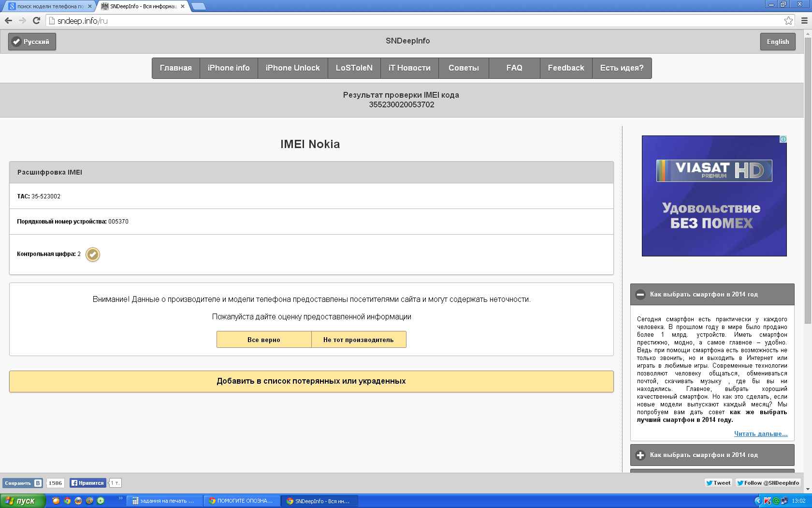The height and width of the screenshot is (508, 812).
Task: Launch the green @ agent quick launch icon
Action: coord(101,501)
